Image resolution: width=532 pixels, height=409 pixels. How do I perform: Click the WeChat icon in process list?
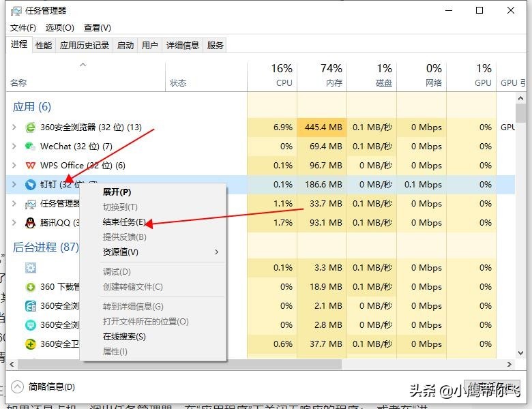tap(30, 147)
